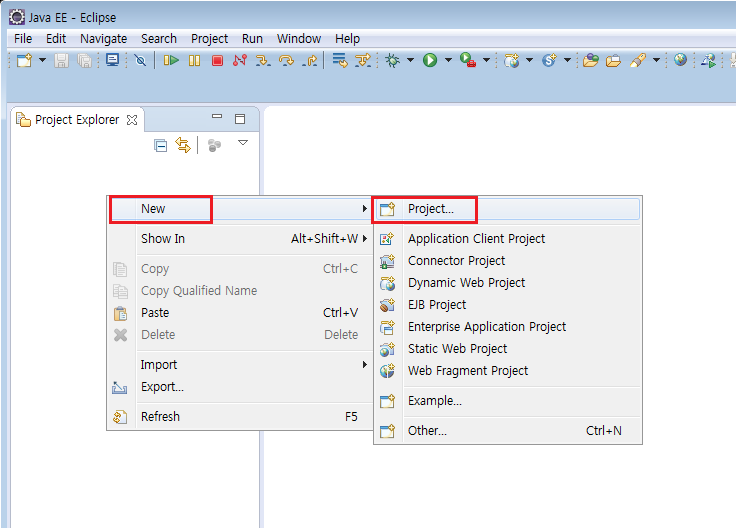
Task: Open the Run dropdown arrow
Action: tap(448, 60)
